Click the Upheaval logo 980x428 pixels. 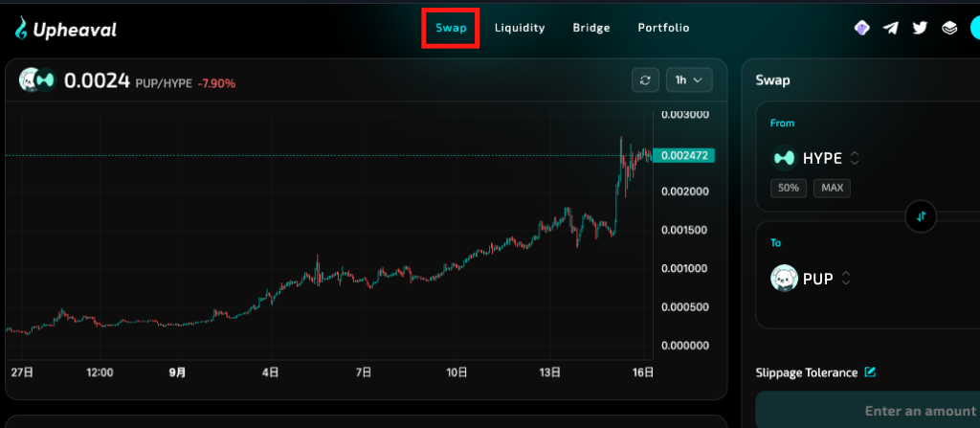coord(65,30)
